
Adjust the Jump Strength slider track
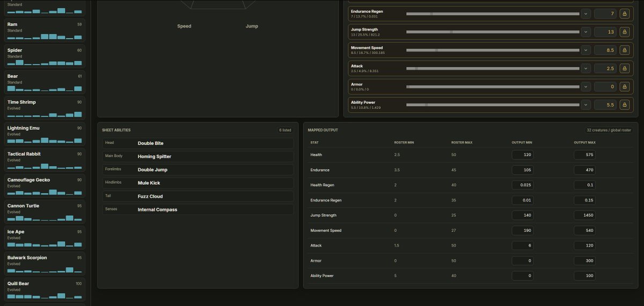click(x=493, y=32)
